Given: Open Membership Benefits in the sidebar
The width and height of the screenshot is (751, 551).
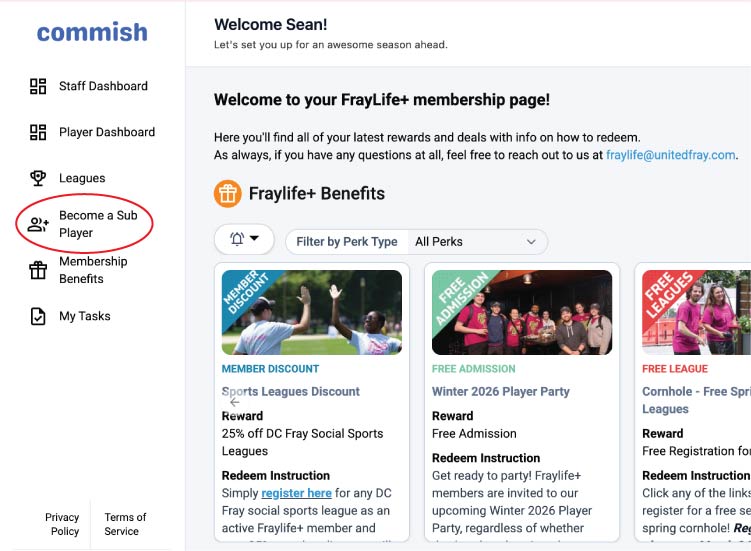Looking at the screenshot, I should [93, 270].
